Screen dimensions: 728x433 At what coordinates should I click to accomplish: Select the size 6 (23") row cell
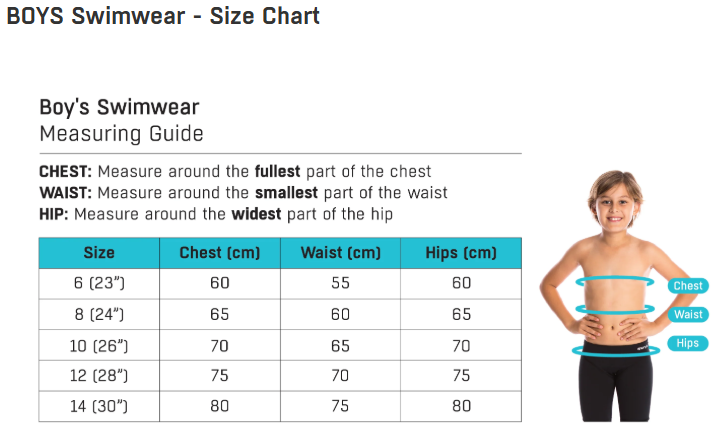point(99,283)
